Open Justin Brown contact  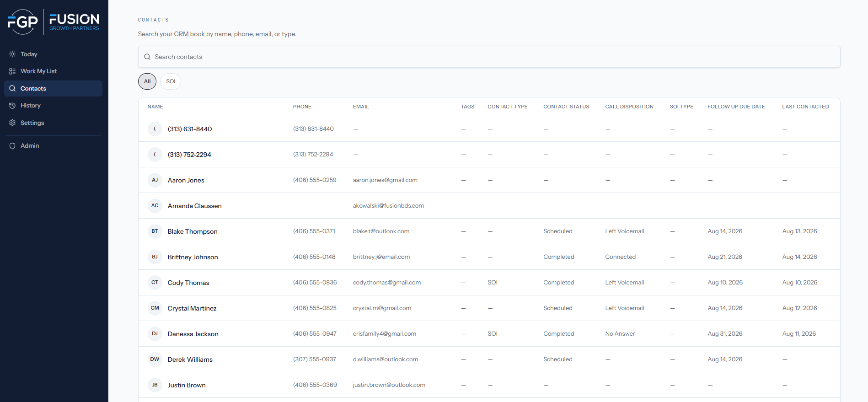[x=187, y=385]
